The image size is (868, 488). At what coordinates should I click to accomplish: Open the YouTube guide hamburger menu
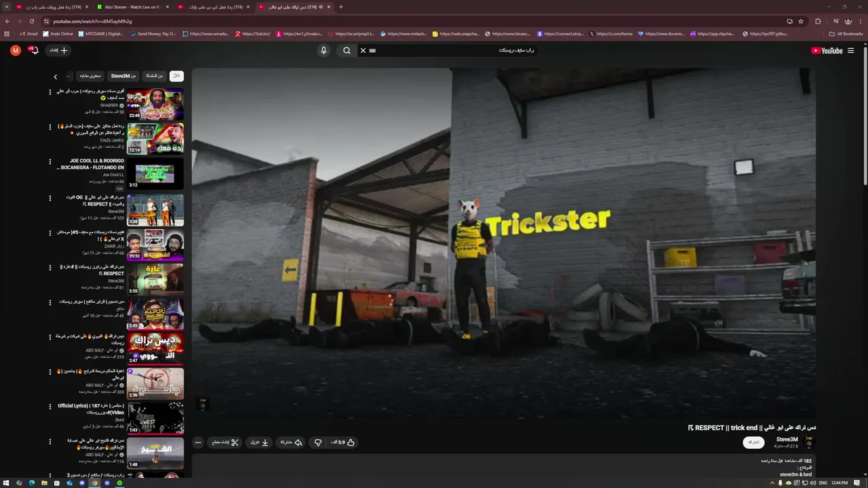tap(850, 50)
